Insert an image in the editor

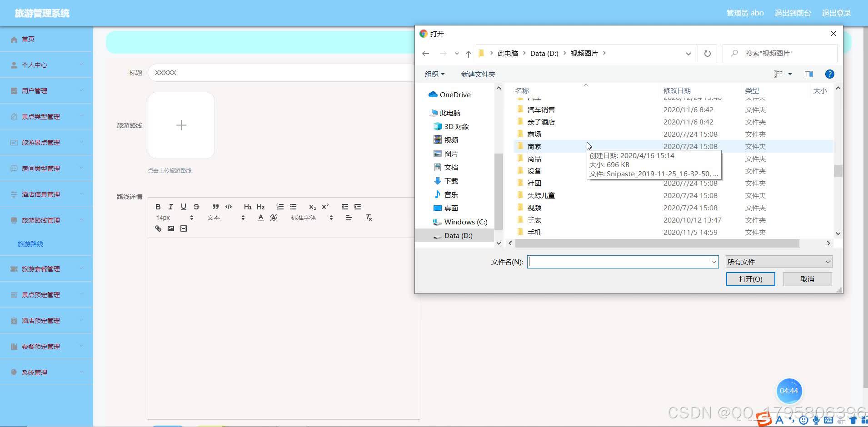pos(170,228)
